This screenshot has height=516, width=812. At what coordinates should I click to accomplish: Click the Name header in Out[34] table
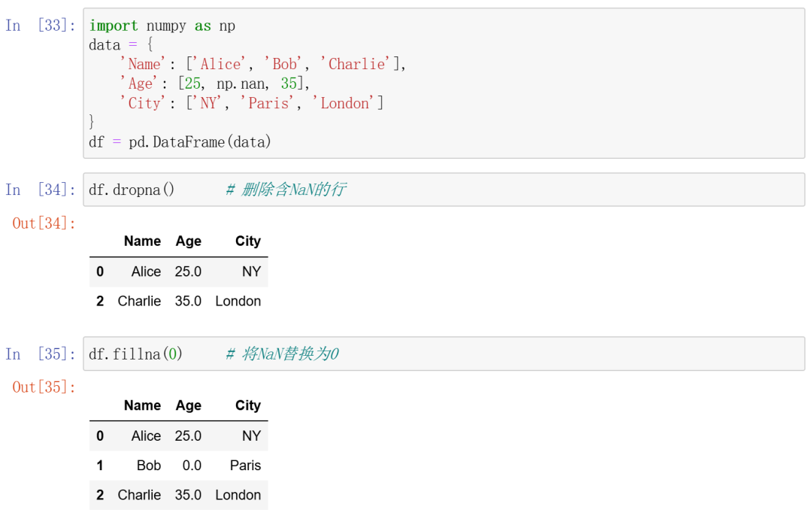[142, 241]
